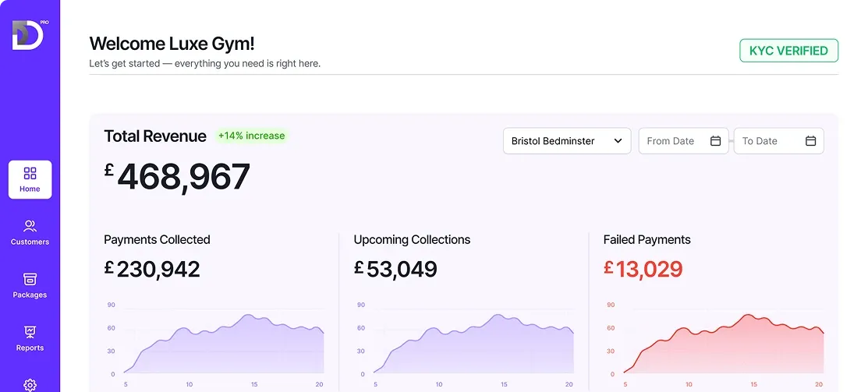Click the 468,967 total revenue figure

(x=177, y=177)
